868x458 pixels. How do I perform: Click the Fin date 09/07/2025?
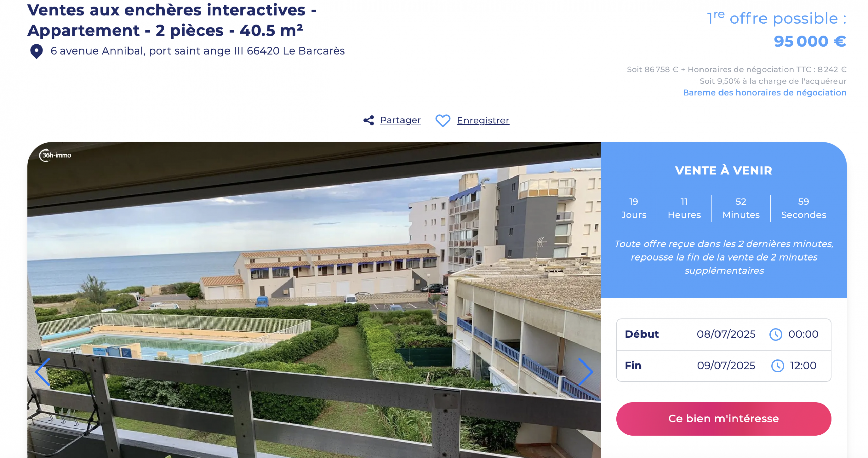(726, 365)
